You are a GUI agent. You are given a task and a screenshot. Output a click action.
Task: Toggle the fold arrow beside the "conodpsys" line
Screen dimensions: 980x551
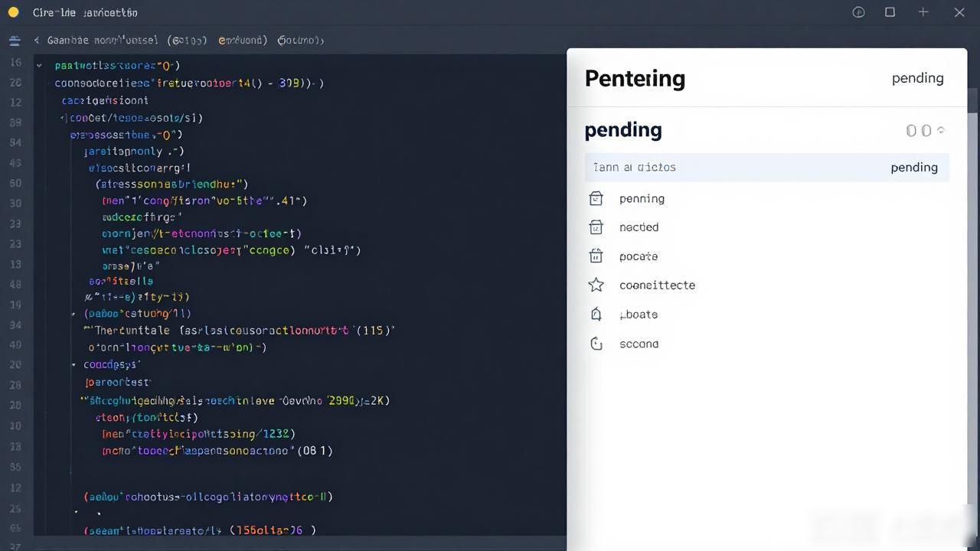tap(74, 365)
